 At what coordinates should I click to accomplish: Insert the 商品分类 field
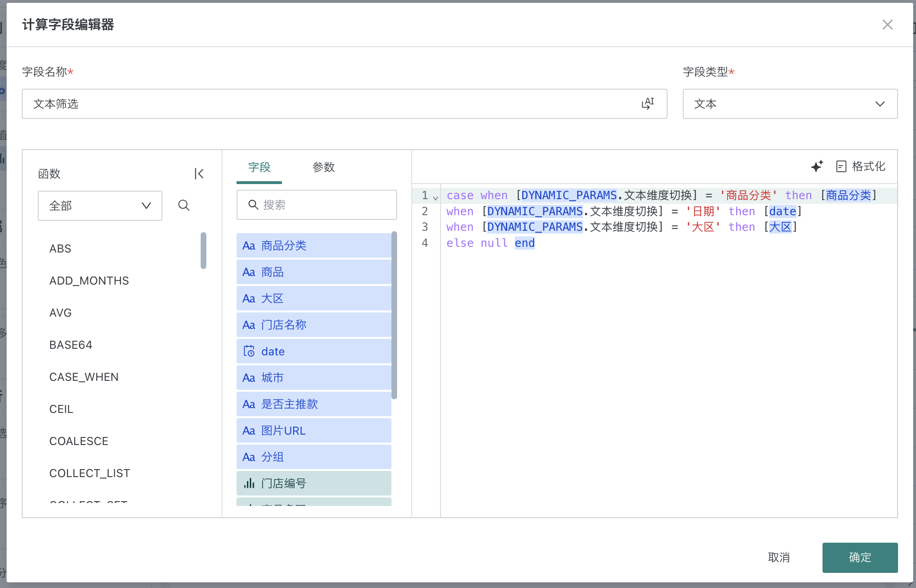314,245
